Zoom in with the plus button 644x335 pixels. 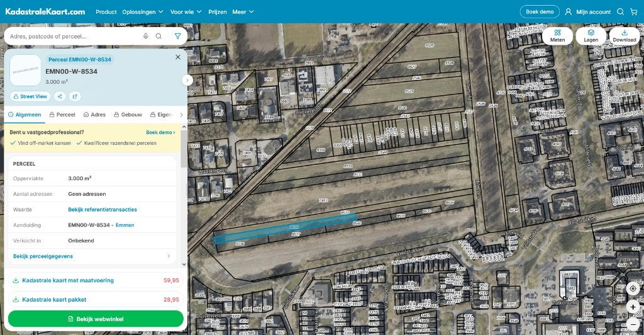click(633, 307)
